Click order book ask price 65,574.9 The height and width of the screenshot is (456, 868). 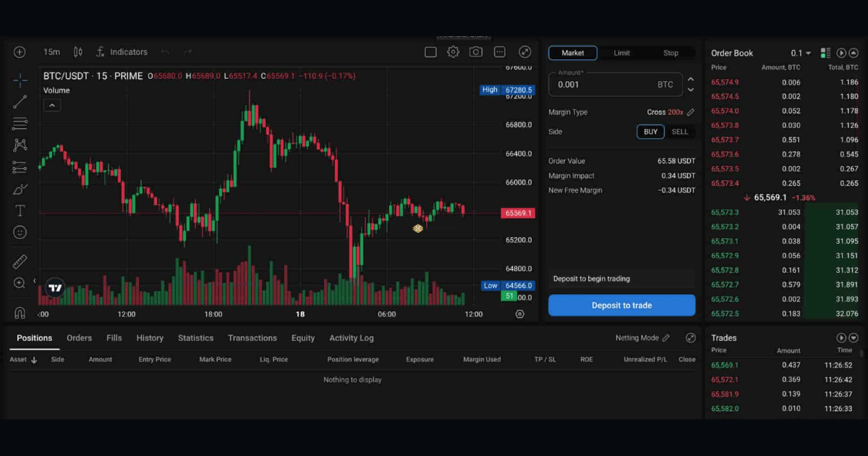[725, 83]
